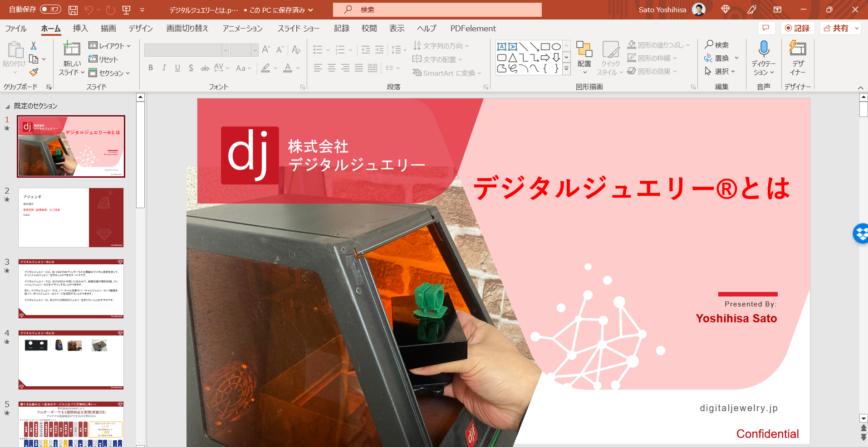The image size is (868, 447).
Task: Open the 選択 select dropdown
Action: click(720, 71)
